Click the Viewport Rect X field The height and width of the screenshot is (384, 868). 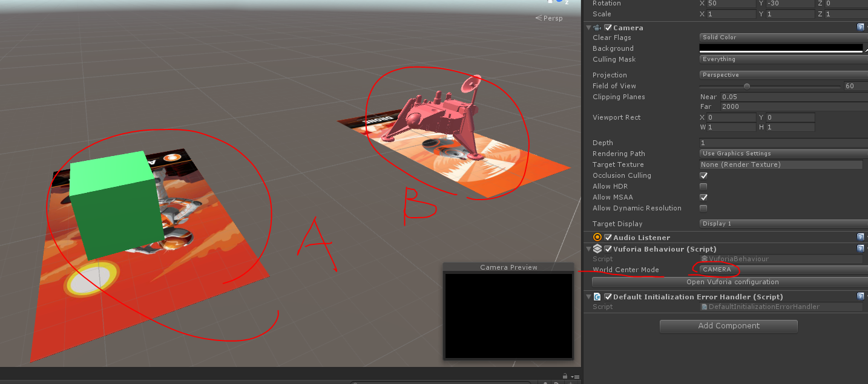click(x=731, y=117)
